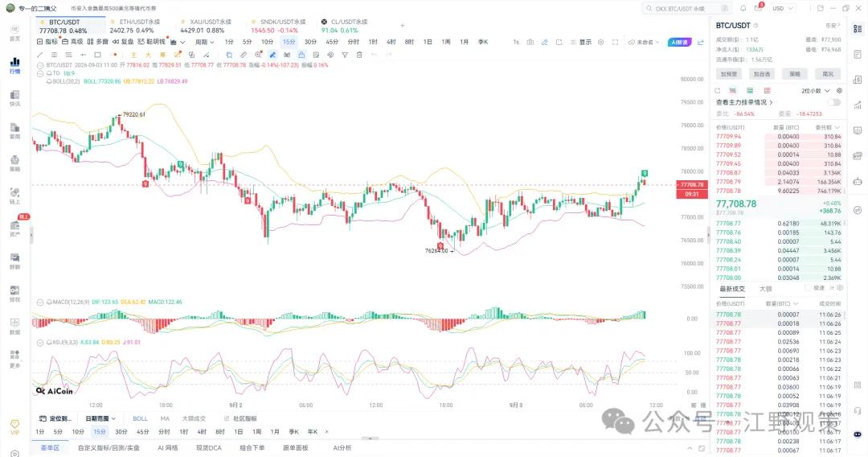Screen dimensions: 868x457
Task: Toggle 大额成交 indicator in bottom bar
Action: point(193,418)
